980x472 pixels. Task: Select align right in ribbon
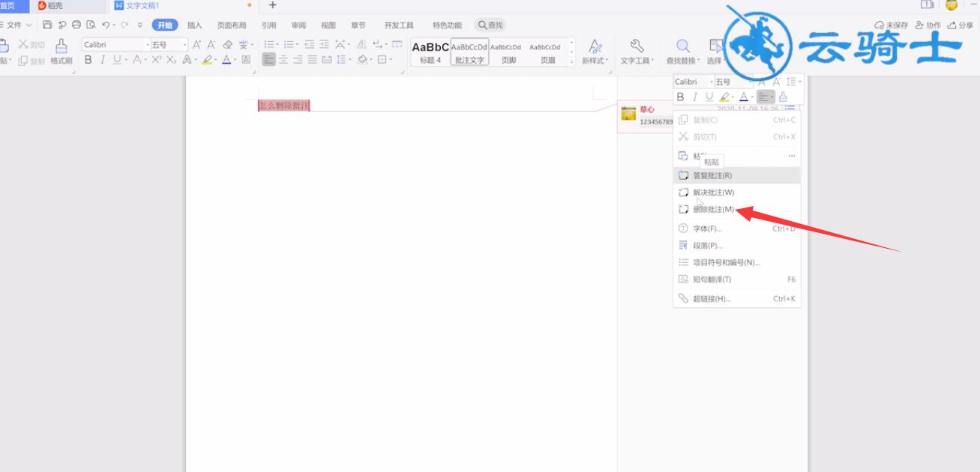coord(298,60)
